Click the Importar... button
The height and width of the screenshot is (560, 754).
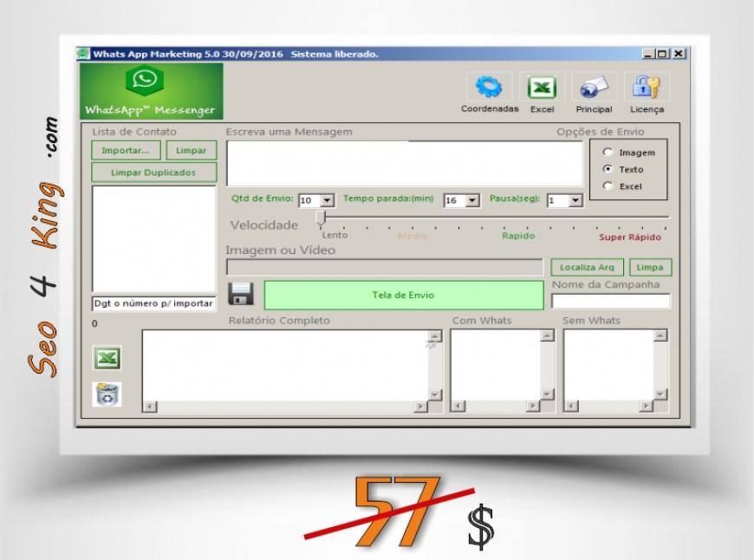point(126,150)
